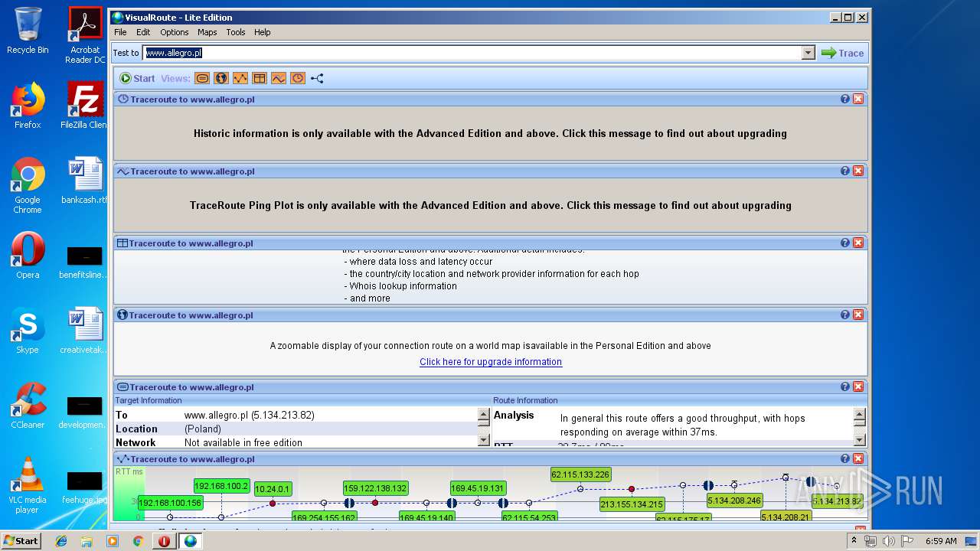Screen dimensions: 980x551
Task: Select the Opera desktop icon
Action: coord(28,256)
